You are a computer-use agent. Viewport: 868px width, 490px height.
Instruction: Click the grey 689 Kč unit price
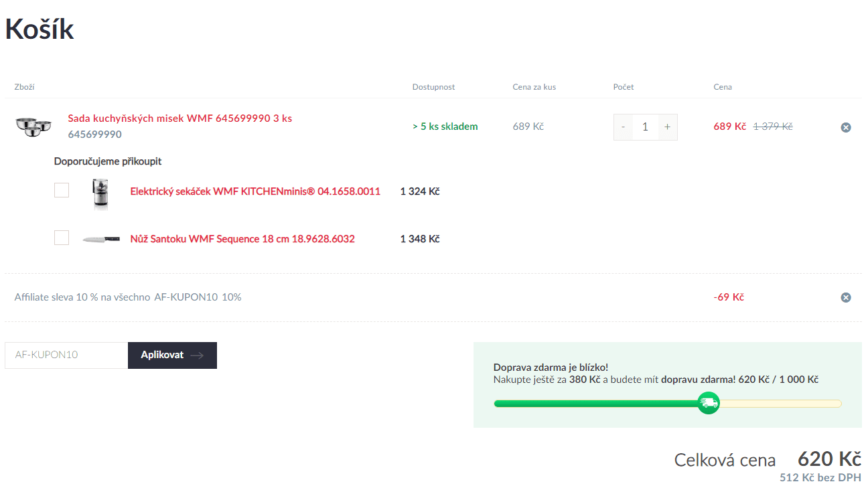[x=528, y=127]
